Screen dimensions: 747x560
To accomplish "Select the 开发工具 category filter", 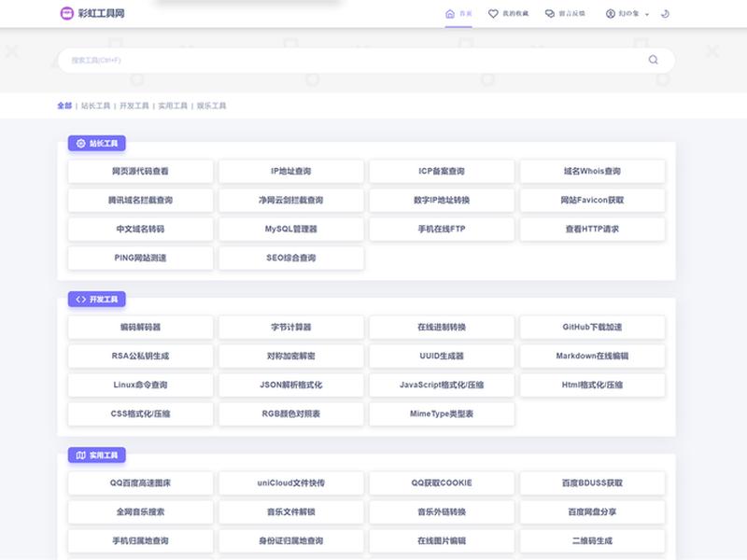I will [x=134, y=105].
